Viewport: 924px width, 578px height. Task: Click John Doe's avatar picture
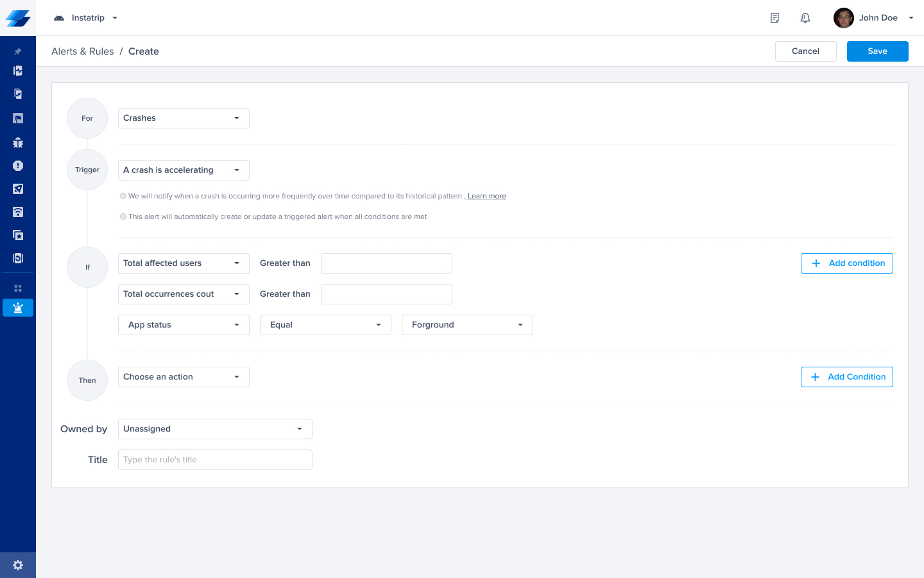[844, 18]
